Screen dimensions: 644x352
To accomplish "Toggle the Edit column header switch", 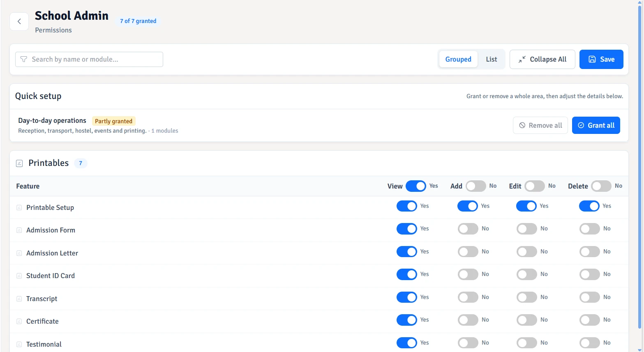I will point(535,186).
